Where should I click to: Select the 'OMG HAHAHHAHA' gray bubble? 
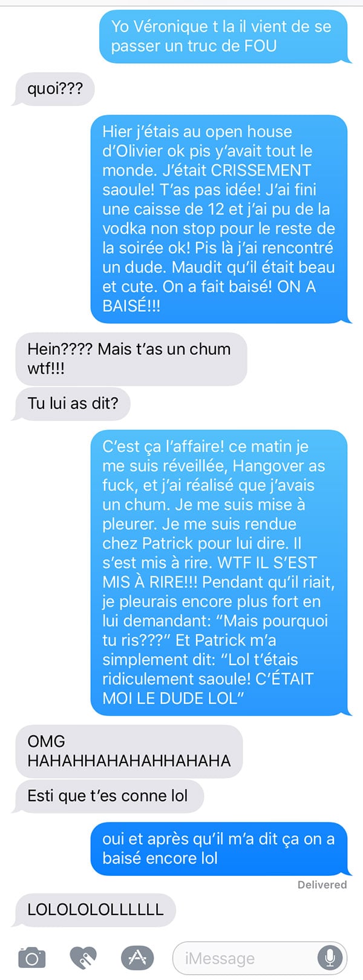point(129,751)
